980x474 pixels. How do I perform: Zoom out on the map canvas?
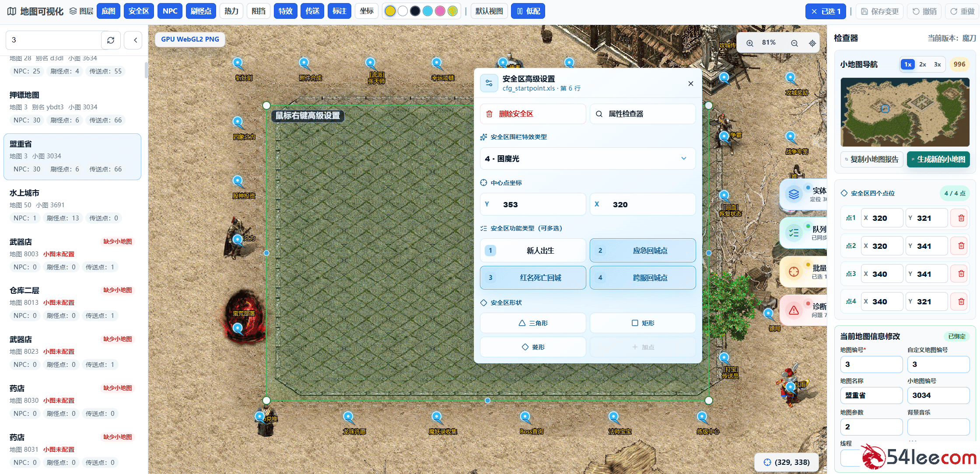[x=794, y=43]
